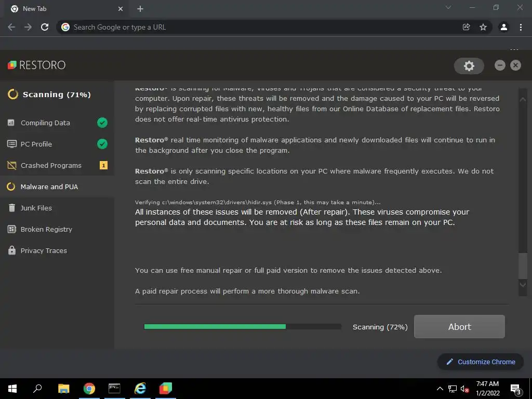Open Chrome three-dot menu
Image resolution: width=532 pixels, height=399 pixels.
point(521,27)
